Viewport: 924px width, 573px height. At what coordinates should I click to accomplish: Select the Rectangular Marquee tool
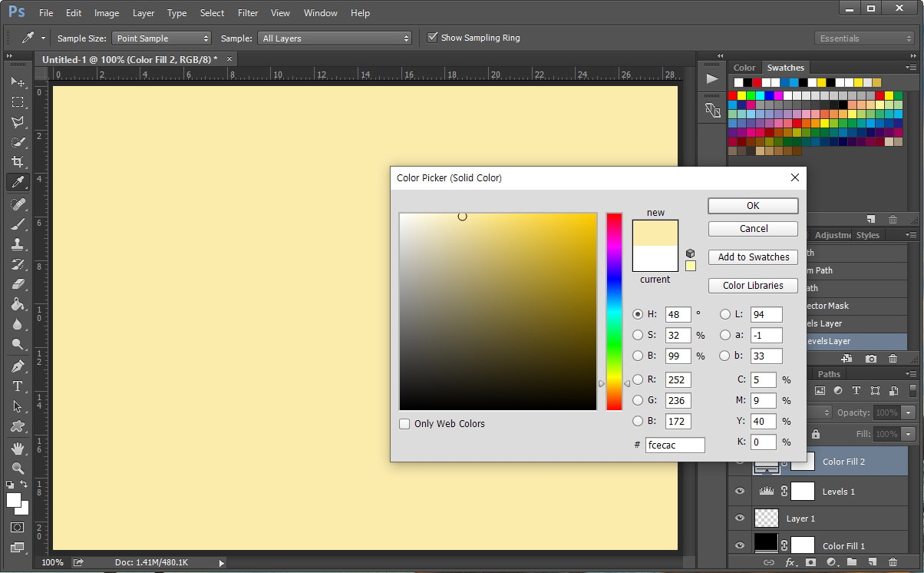click(18, 102)
